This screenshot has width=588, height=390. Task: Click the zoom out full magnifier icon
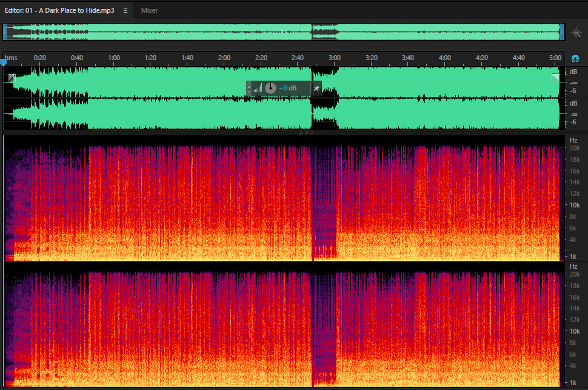[x=576, y=33]
